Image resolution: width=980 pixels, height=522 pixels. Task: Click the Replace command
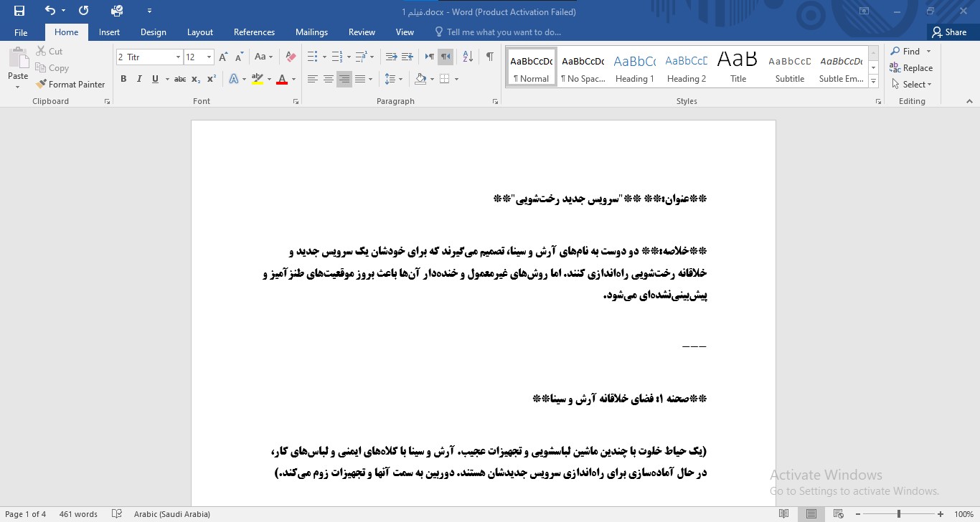(913, 67)
